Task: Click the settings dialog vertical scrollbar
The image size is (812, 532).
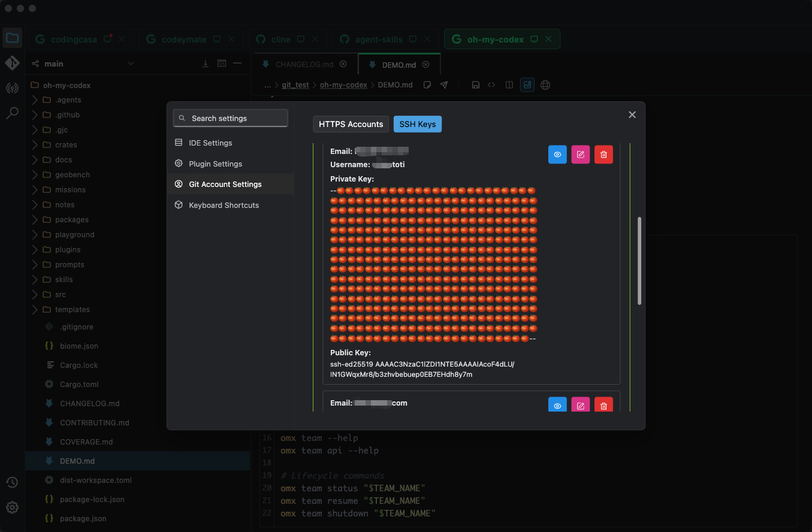Action: point(639,261)
